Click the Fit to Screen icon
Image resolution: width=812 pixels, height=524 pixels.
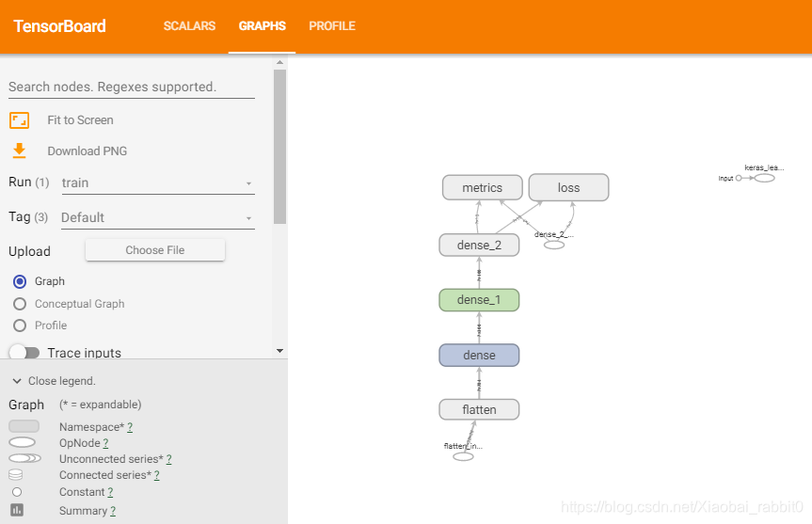tap(19, 120)
